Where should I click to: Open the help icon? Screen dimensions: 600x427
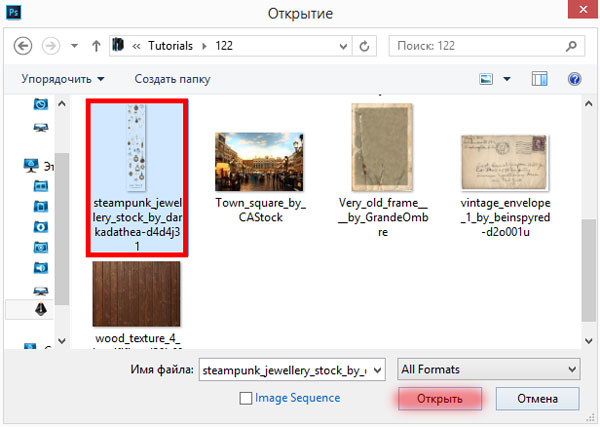coord(574,79)
